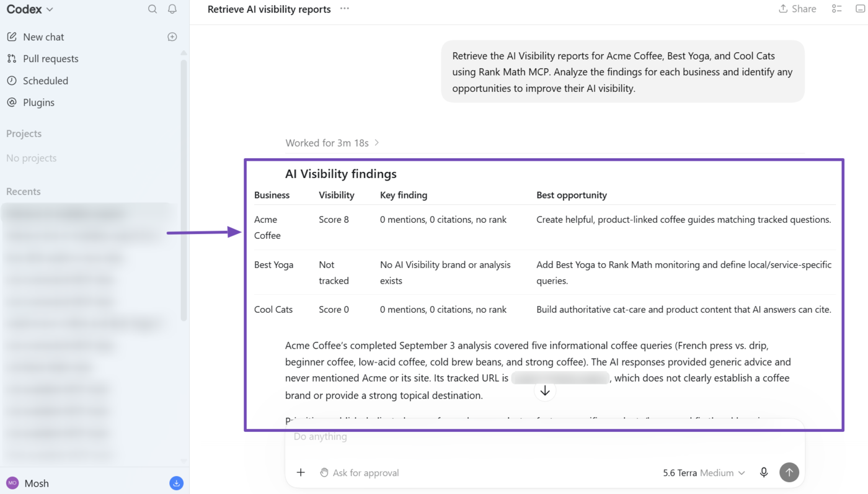Viewport: 868px width, 494px height.
Task: Open the 5.6 Terra Medium model dropdown
Action: point(704,473)
